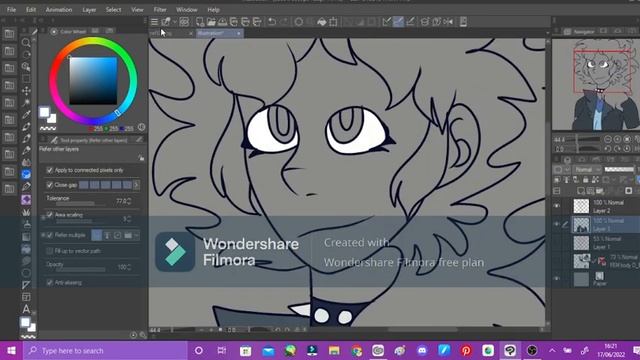Screen dimensions: 640x360
Task: Hide Layer 2 using its eye icon
Action: 557,206
